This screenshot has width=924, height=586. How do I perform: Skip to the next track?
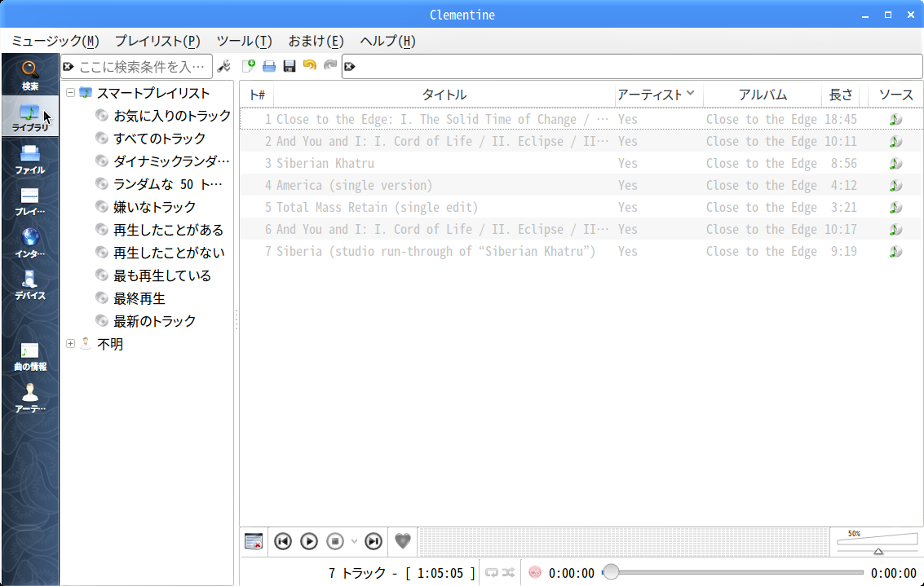[373, 541]
